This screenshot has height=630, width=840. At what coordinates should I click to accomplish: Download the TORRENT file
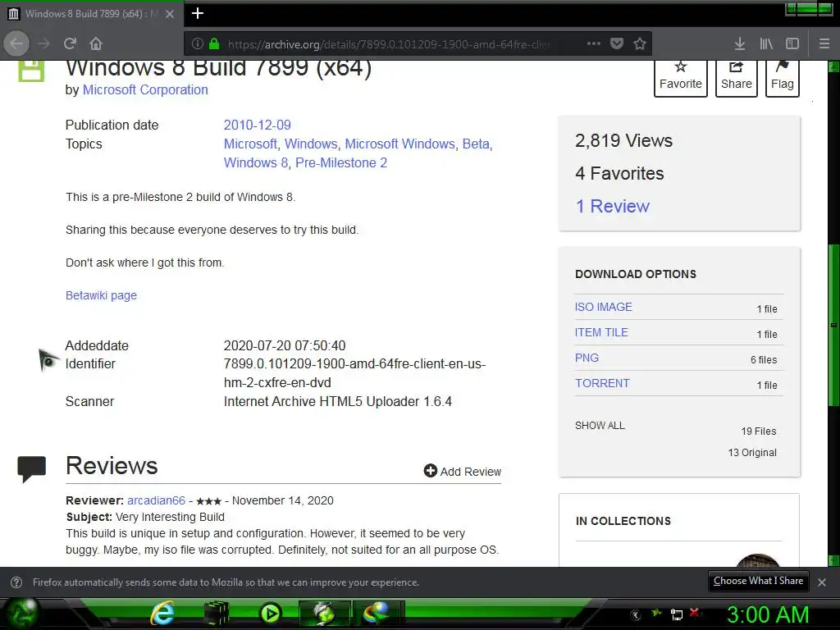pyautogui.click(x=602, y=383)
